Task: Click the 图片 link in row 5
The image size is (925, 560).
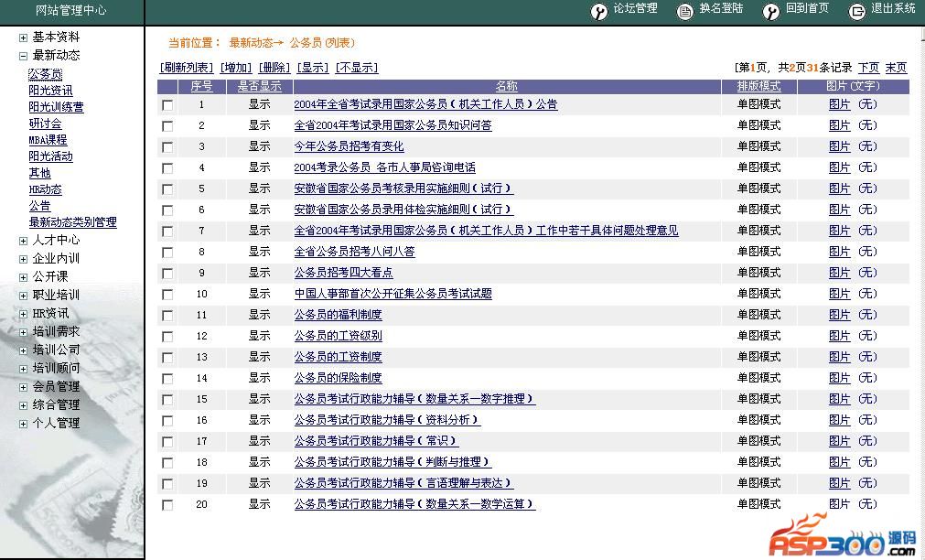Action: coord(839,188)
